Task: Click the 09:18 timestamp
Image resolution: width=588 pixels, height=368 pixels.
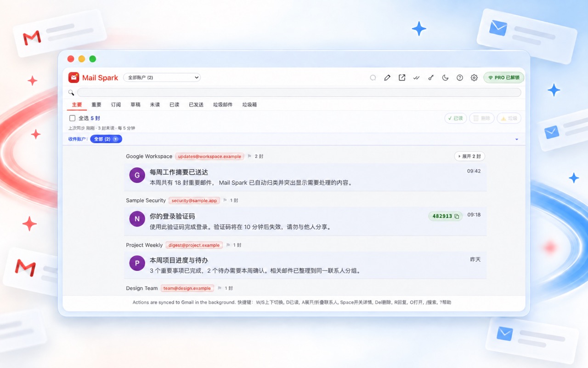Action: click(474, 215)
